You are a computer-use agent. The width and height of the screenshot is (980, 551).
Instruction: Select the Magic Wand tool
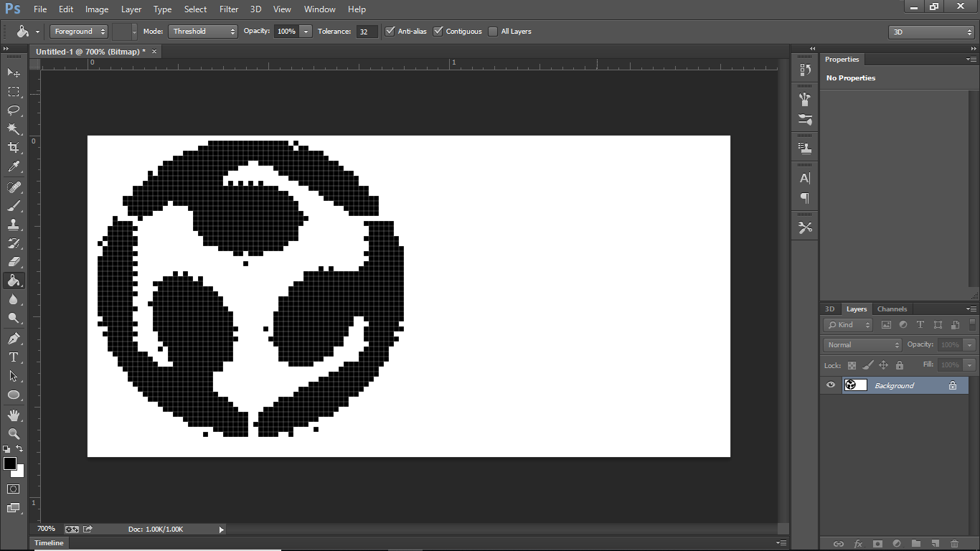coord(14,128)
